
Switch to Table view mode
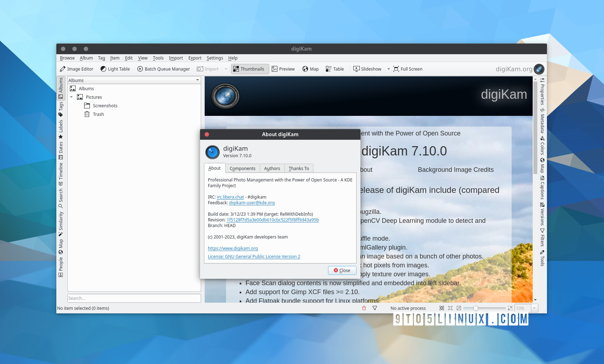pyautogui.click(x=335, y=69)
